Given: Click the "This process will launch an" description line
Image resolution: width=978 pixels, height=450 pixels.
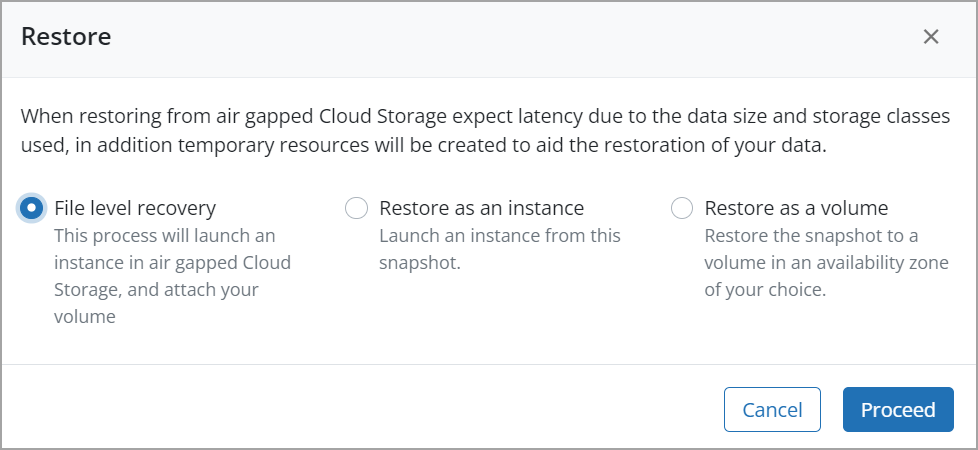Looking at the screenshot, I should tap(164, 236).
